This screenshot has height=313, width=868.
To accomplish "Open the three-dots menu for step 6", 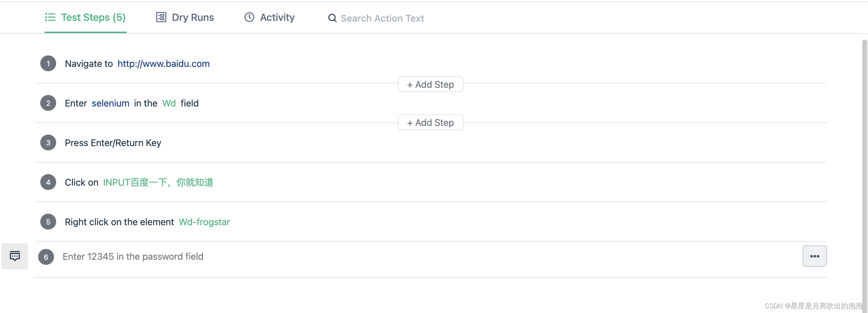I will (814, 256).
